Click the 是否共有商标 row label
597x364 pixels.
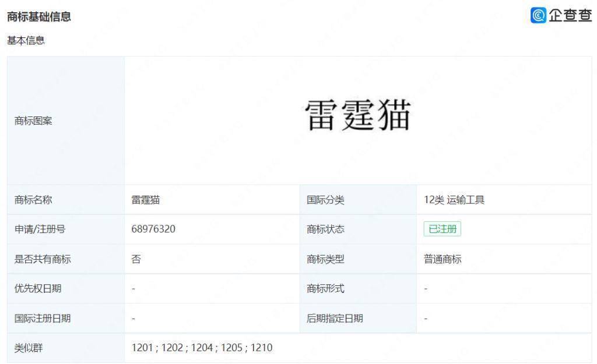pyautogui.click(x=44, y=259)
